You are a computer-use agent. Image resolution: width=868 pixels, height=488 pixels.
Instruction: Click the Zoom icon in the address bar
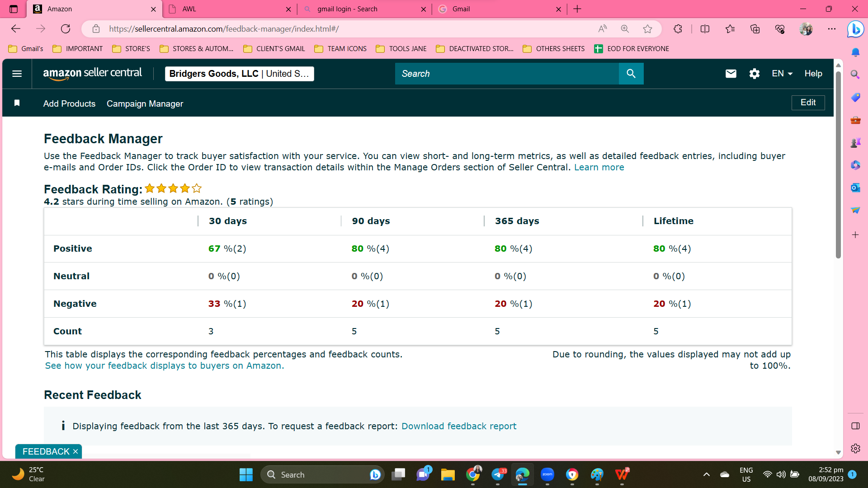pos(625,29)
